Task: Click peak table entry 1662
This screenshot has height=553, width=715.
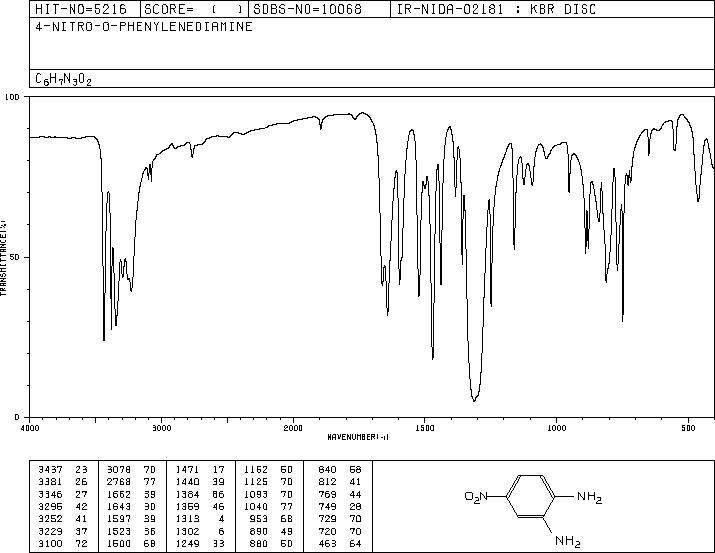Action: coord(119,494)
